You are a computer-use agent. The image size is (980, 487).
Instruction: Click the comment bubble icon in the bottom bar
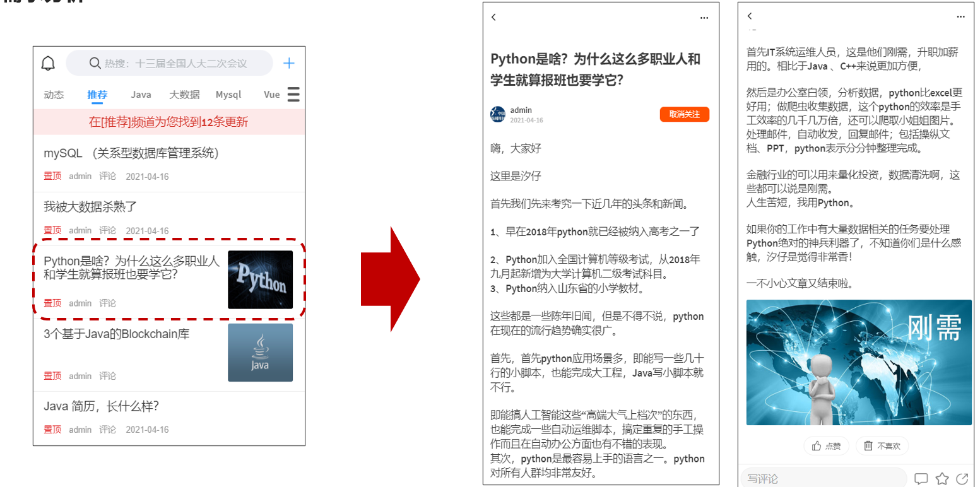tap(921, 478)
